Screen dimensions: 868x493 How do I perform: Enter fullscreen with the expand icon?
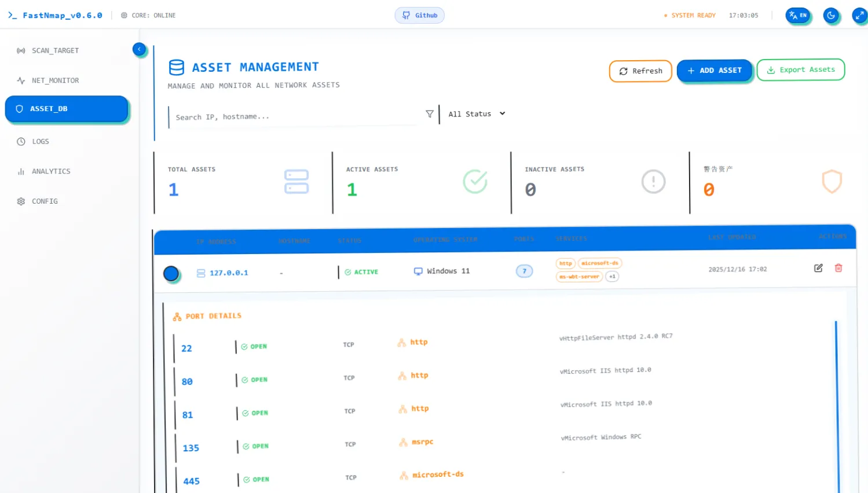859,16
